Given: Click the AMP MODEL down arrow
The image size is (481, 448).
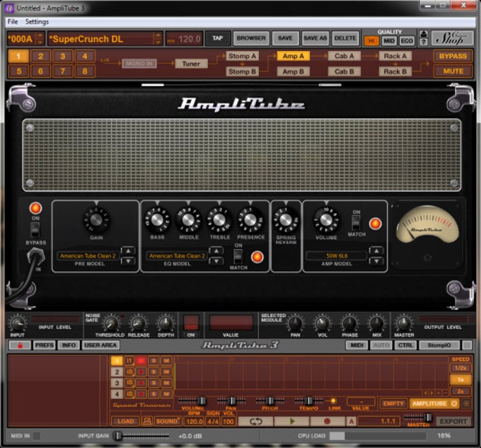Looking at the screenshot, I should click(x=376, y=261).
